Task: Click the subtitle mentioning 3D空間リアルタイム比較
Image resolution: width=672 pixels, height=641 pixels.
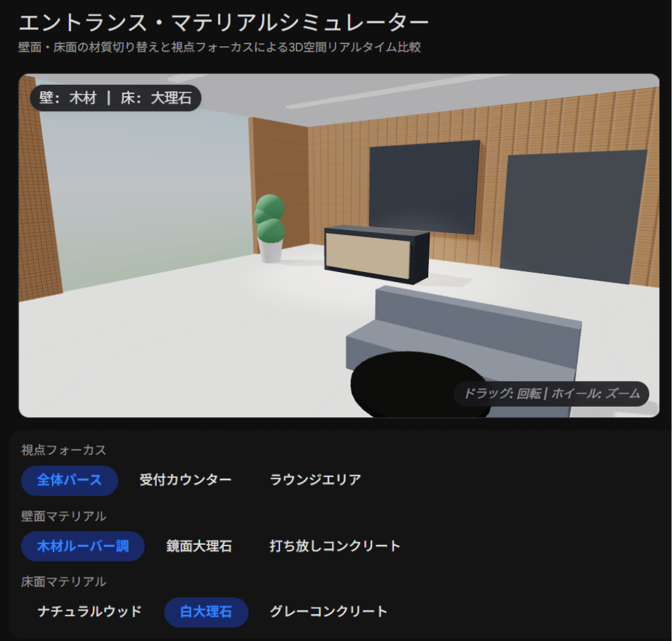Action: click(219, 47)
